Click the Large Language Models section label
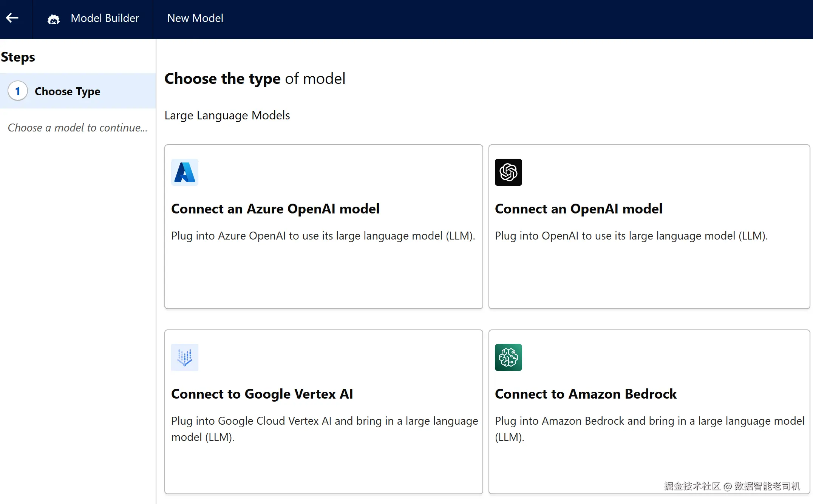This screenshot has height=504, width=813. point(227,115)
